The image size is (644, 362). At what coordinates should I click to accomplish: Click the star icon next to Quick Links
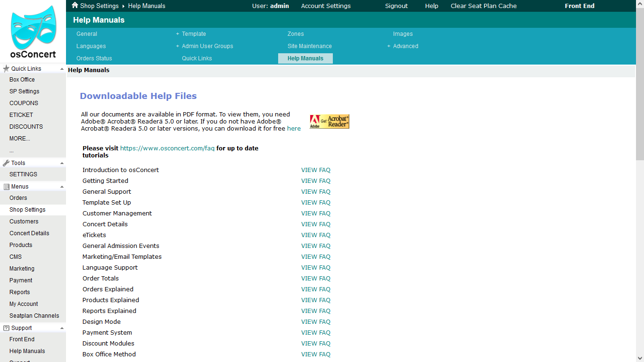click(6, 69)
